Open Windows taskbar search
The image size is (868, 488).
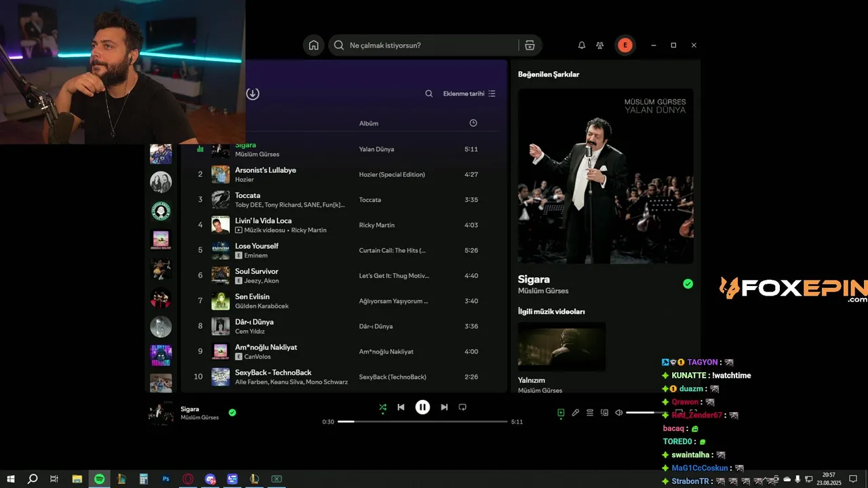click(x=32, y=479)
